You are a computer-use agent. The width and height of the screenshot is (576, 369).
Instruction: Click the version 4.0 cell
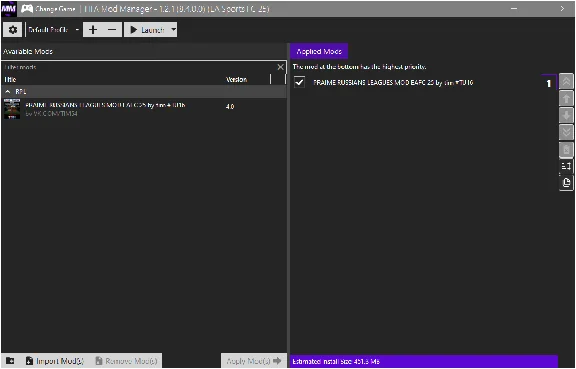coord(230,107)
